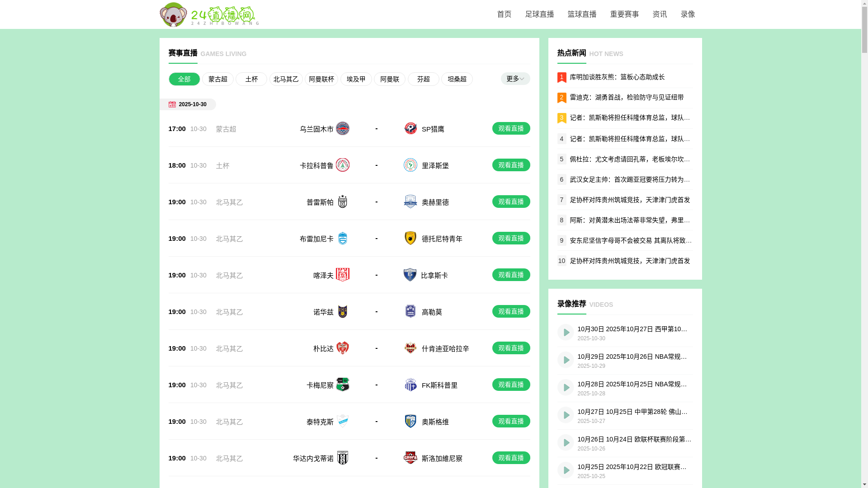Viewport: 868px width, 488px height.
Task: Play the 10月30日 西甲 replay video
Action: 566,333
